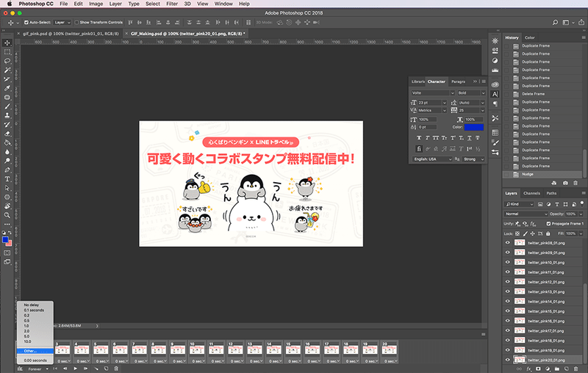
Task: Click Underline style in Character panel
Action: point(470,138)
